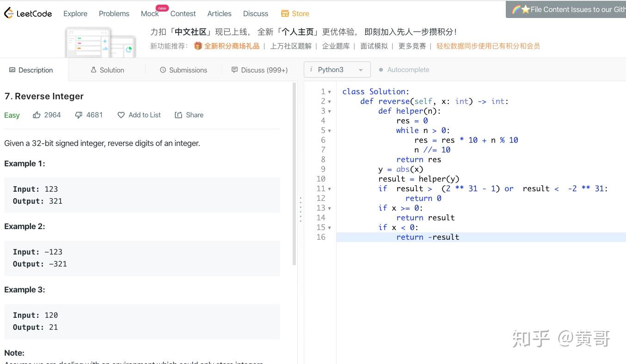
Task: Click the LeetCode logo icon
Action: pos(9,13)
